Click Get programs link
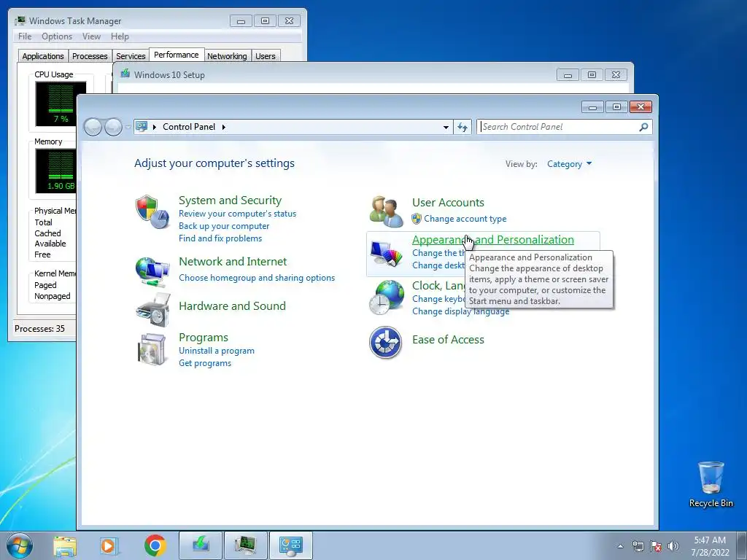Viewport: 747px width, 560px height. click(205, 363)
